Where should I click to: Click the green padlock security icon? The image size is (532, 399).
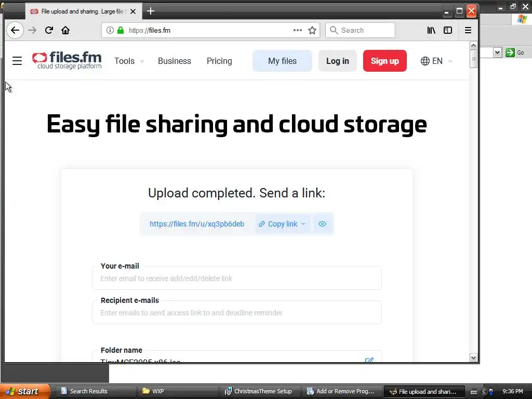point(121,30)
